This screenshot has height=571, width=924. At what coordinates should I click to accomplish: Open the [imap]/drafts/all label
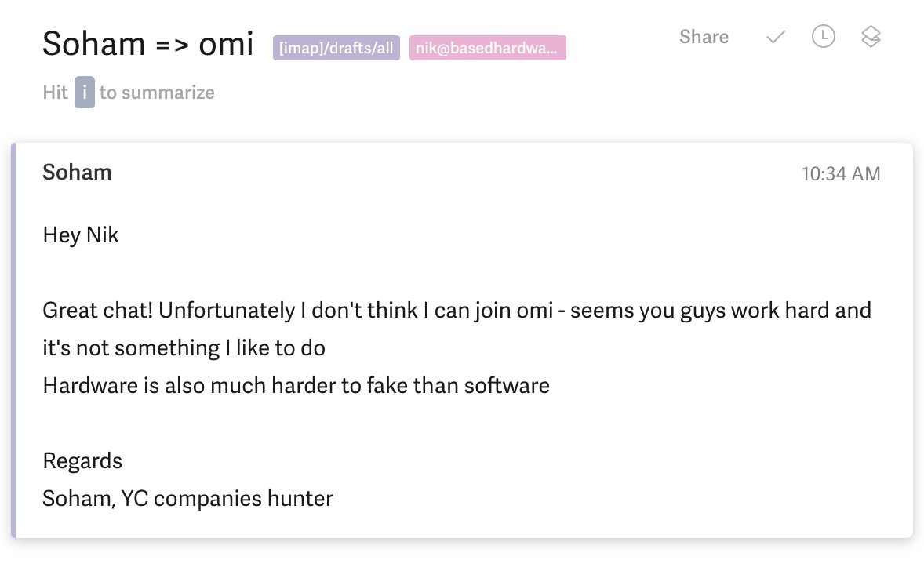(336, 48)
